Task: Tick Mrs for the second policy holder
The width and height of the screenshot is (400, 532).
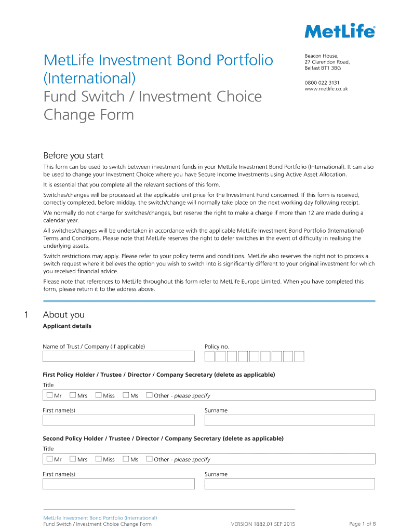Action: click(73, 459)
